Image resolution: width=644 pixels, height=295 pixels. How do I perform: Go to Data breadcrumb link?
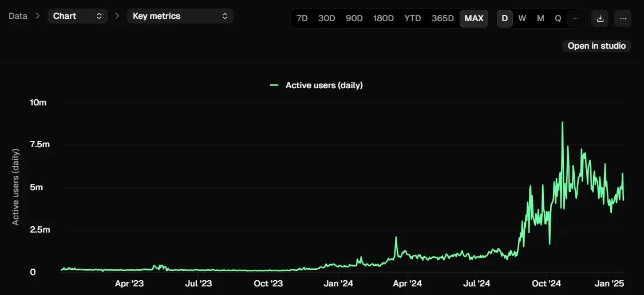pyautogui.click(x=18, y=16)
